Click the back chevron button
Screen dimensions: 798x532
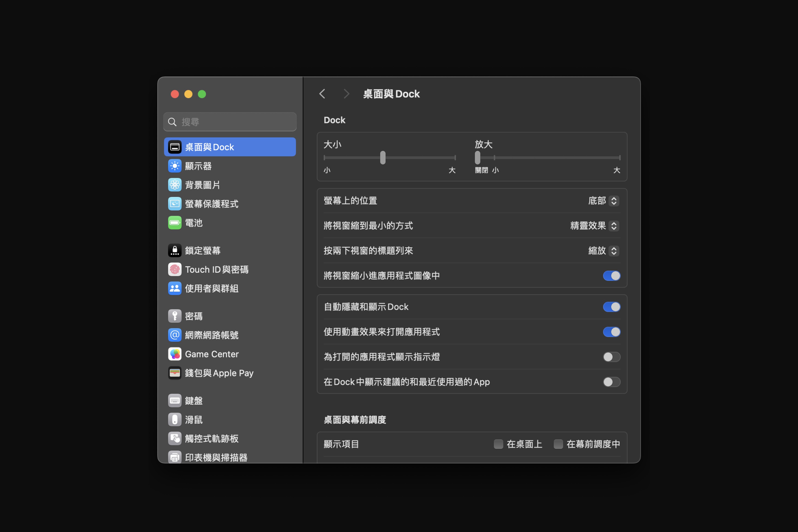322,94
